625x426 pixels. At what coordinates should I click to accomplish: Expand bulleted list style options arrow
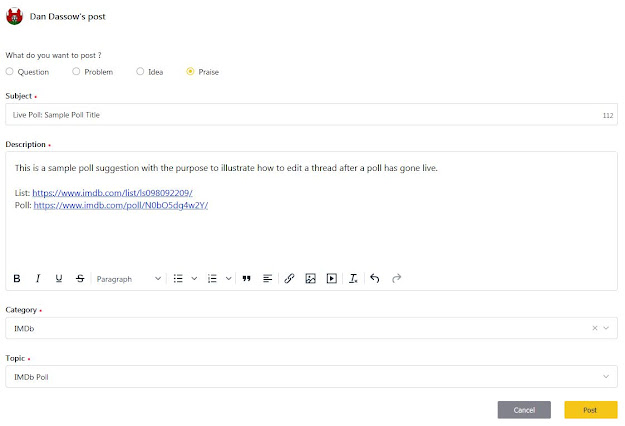coord(194,279)
